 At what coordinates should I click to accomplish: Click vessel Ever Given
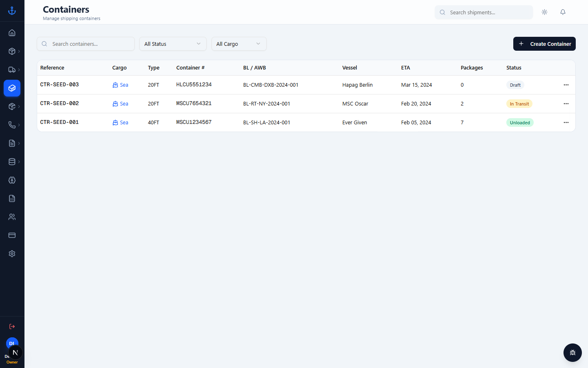pyautogui.click(x=354, y=123)
